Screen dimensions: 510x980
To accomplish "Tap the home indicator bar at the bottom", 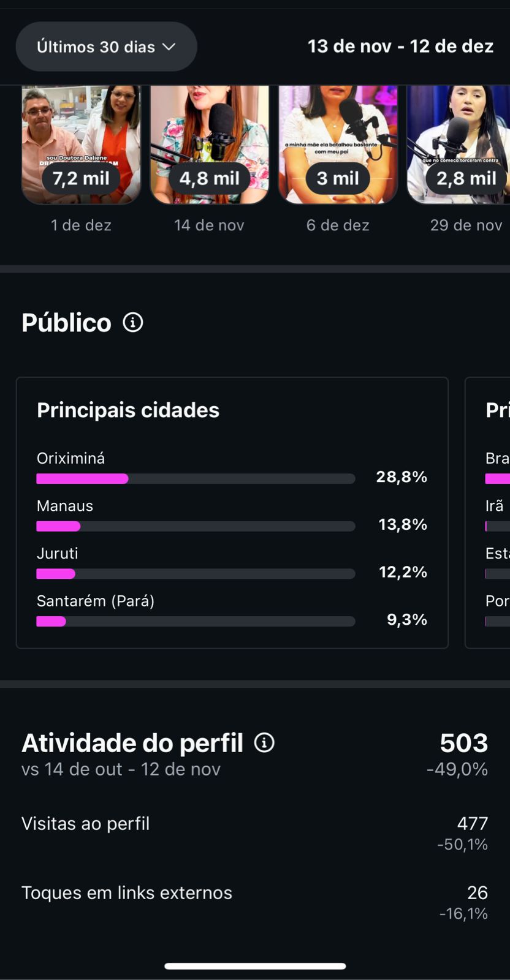I will coord(255,966).
